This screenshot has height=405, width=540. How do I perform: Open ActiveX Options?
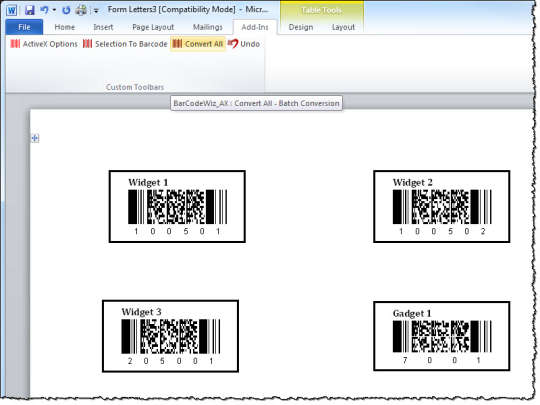click(x=44, y=44)
